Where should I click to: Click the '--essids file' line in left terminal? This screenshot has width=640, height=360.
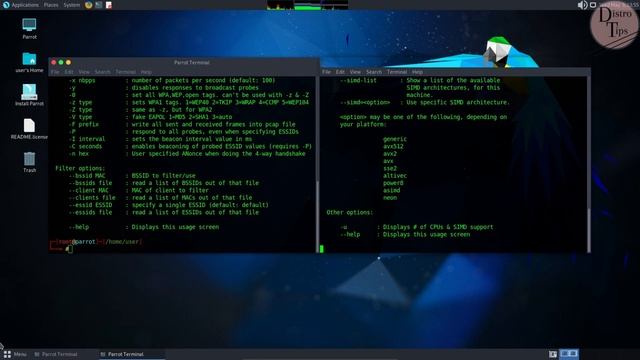tap(164, 212)
